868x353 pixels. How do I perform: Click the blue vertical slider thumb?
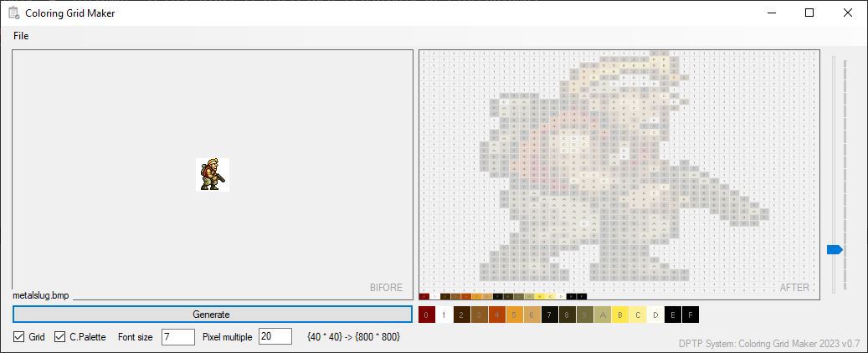click(835, 249)
